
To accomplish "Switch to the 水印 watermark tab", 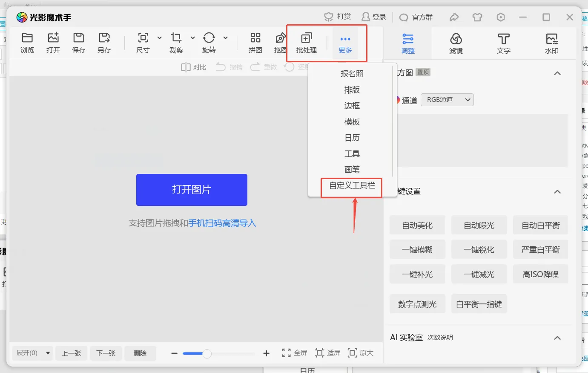I will coord(552,43).
